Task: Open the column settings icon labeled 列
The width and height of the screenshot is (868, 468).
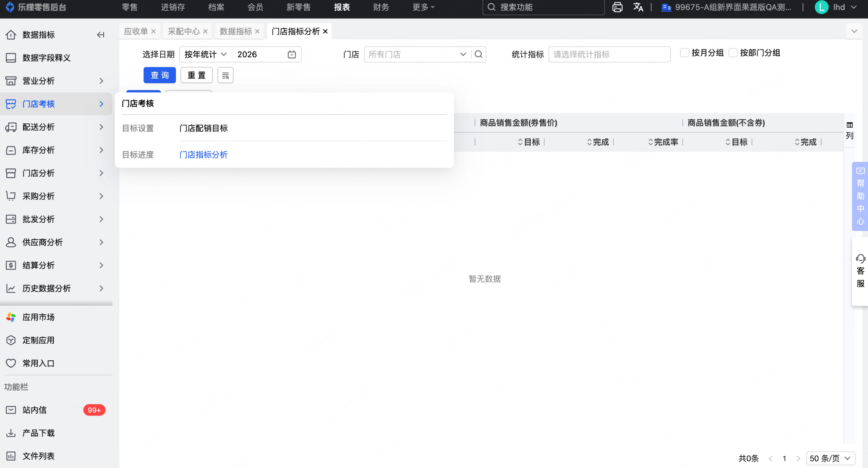Action: click(850, 130)
